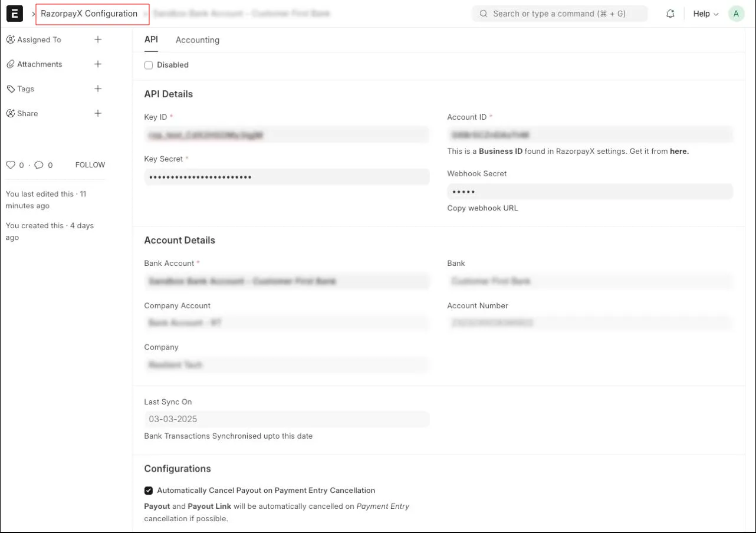Click 'You last edited this' timeline text
The height and width of the screenshot is (533, 756).
[46, 200]
